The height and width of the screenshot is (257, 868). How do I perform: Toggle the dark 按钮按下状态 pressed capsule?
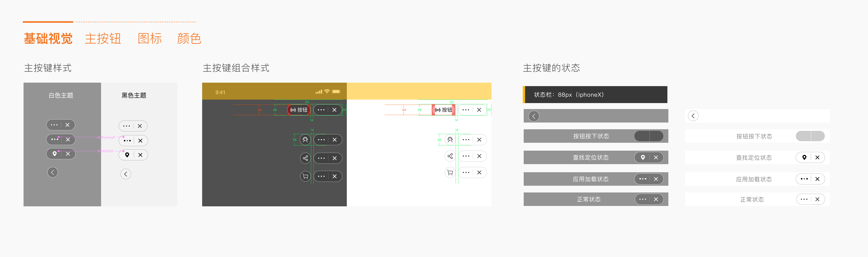point(649,136)
